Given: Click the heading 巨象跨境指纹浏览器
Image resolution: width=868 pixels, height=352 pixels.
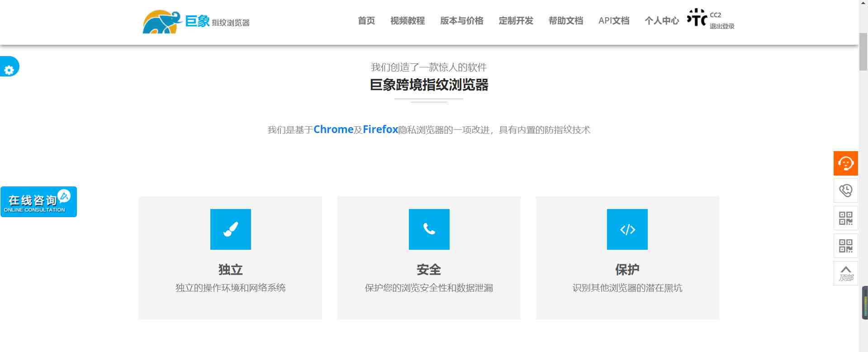Looking at the screenshot, I should 429,85.
